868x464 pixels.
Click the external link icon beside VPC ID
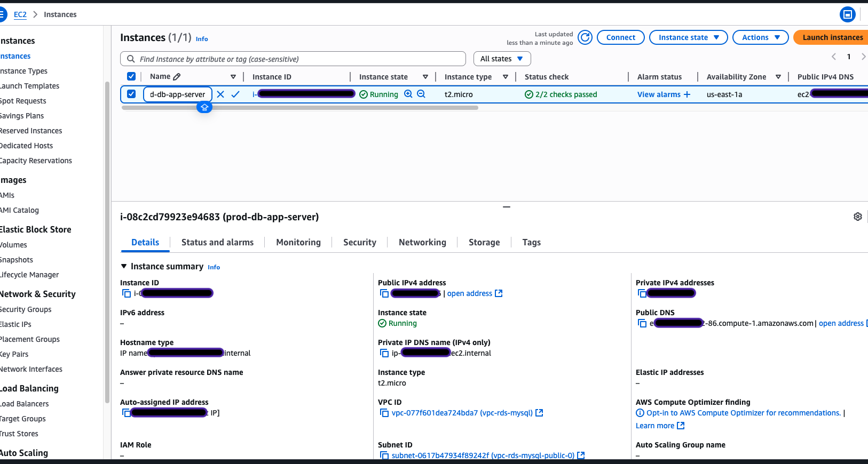point(539,413)
